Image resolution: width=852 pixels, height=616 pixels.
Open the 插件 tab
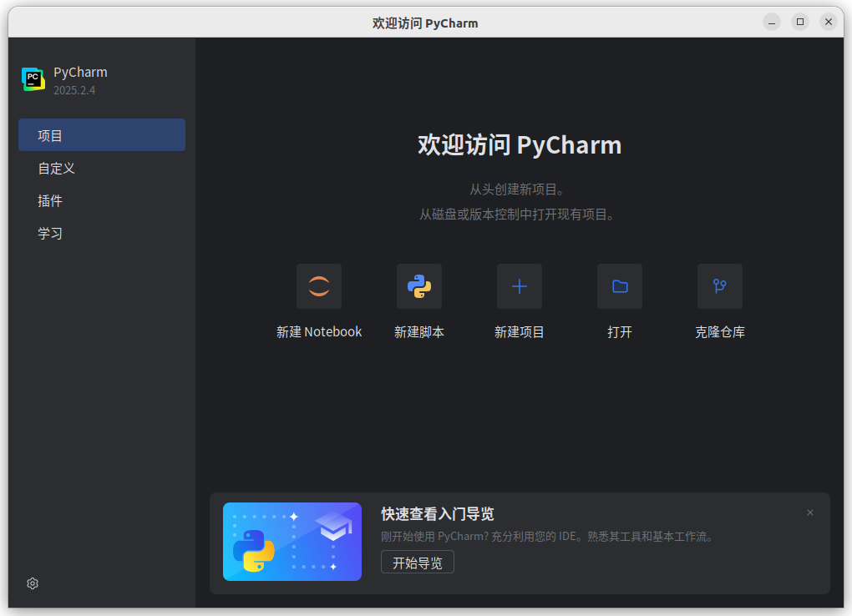(x=102, y=201)
